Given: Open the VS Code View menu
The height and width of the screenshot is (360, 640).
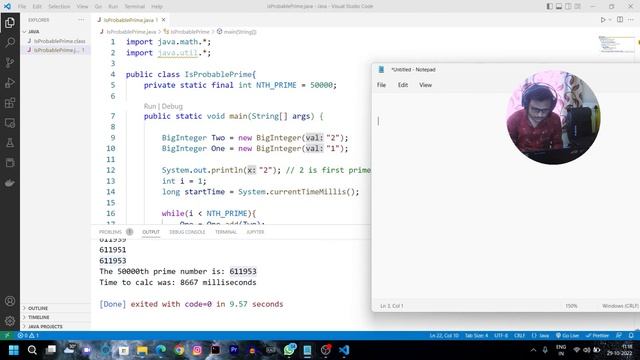Looking at the screenshot, I should point(82,6).
